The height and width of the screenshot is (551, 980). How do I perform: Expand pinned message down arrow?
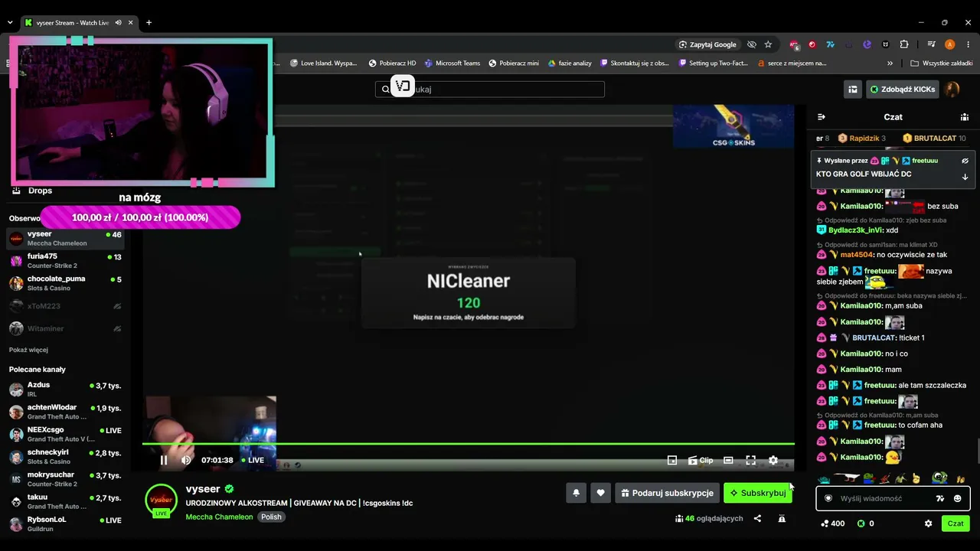pos(965,177)
